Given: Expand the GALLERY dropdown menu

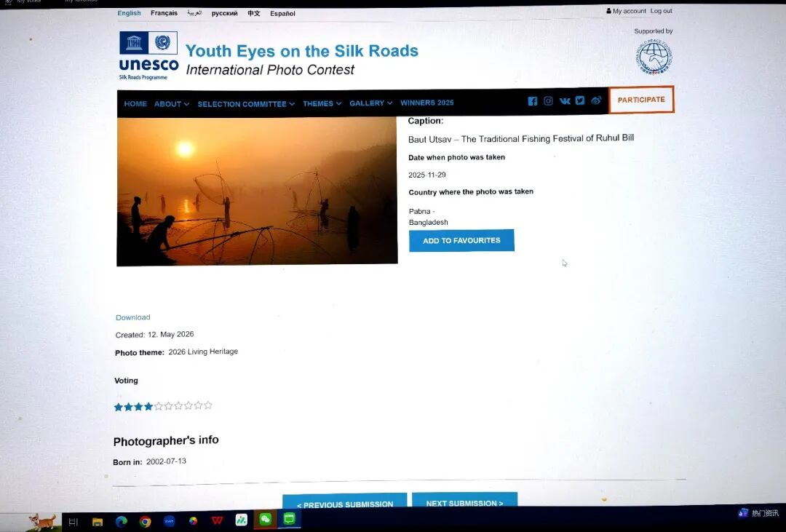Looking at the screenshot, I should pyautogui.click(x=370, y=103).
